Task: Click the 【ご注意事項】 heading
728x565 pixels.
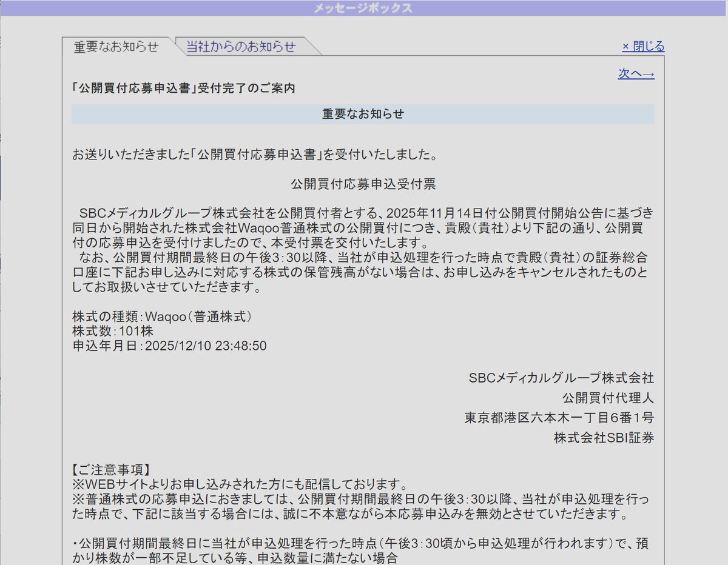Action: 111,469
